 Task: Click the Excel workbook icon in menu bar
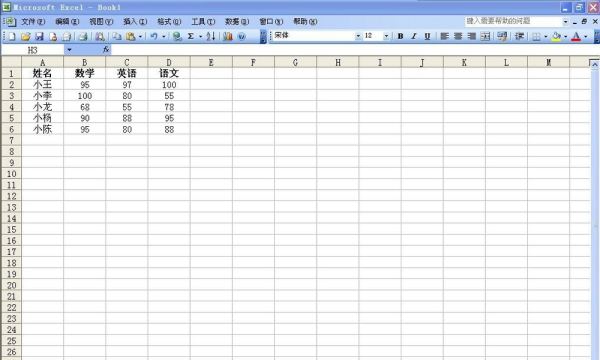(10, 21)
